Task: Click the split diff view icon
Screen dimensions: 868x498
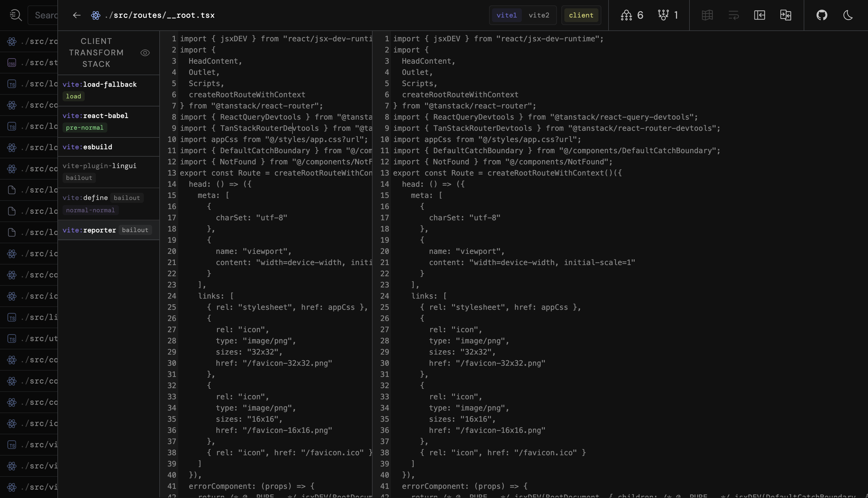Action: (786, 15)
